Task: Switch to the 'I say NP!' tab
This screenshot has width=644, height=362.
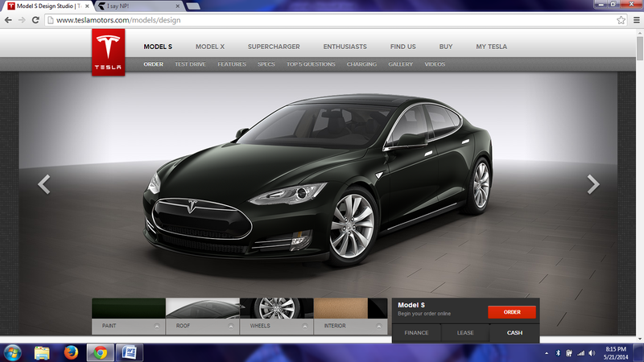Action: coord(138,6)
